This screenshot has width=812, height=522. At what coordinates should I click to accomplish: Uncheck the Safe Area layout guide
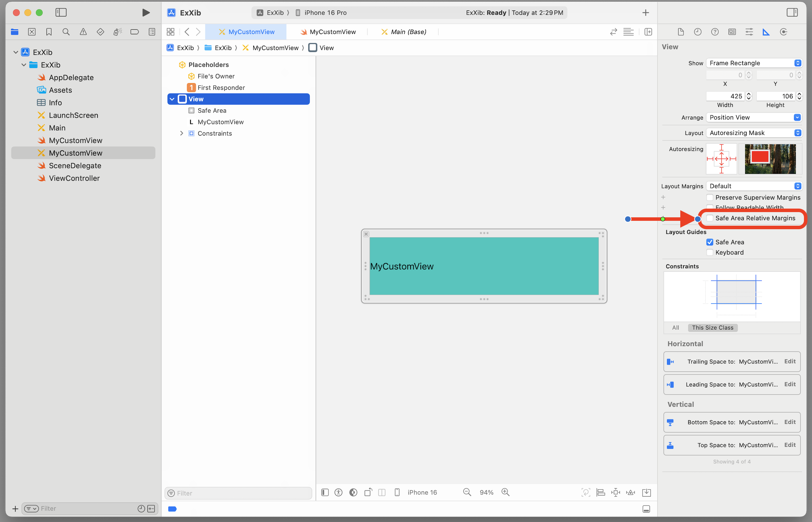coord(710,242)
